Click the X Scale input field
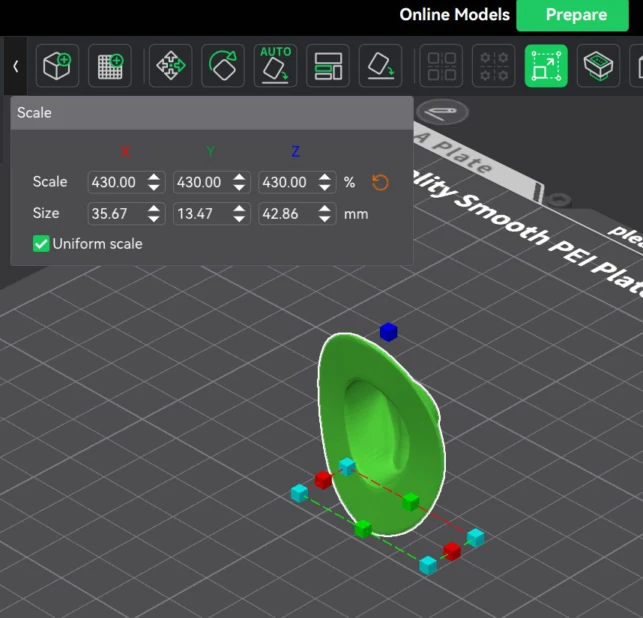 coord(126,182)
